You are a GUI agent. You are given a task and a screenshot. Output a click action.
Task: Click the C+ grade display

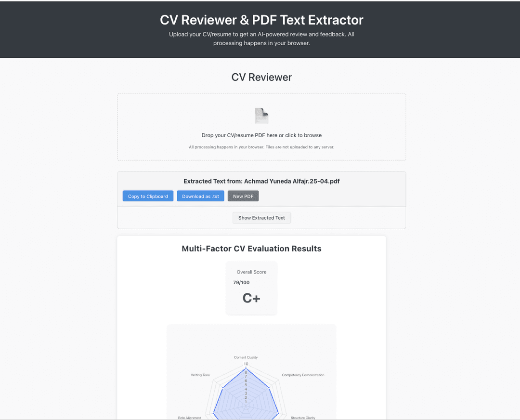tap(251, 298)
